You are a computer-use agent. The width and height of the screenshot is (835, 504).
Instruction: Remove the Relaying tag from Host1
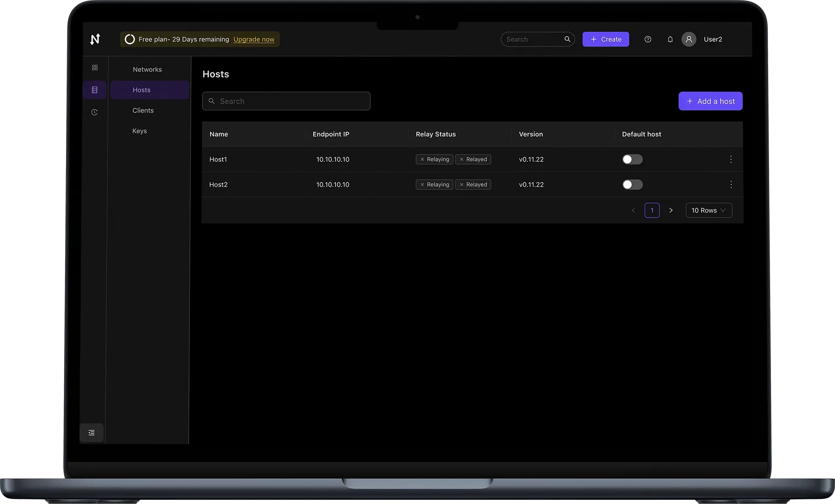coord(423,159)
